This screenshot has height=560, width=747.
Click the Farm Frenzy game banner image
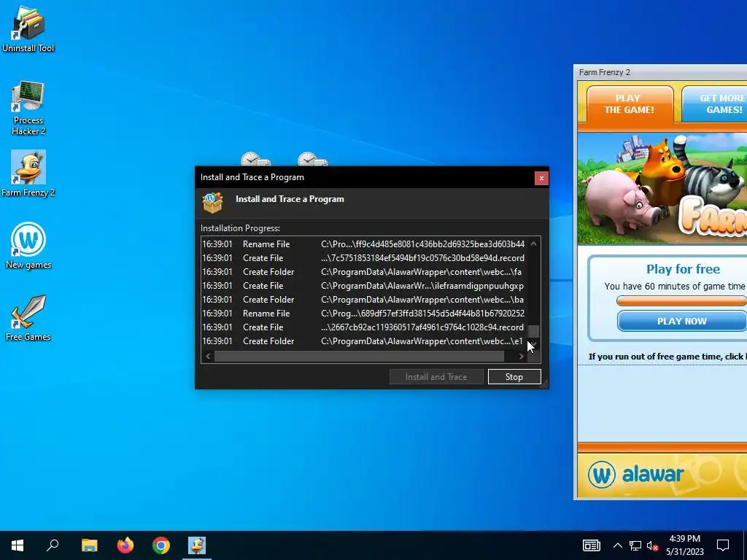tap(662, 189)
